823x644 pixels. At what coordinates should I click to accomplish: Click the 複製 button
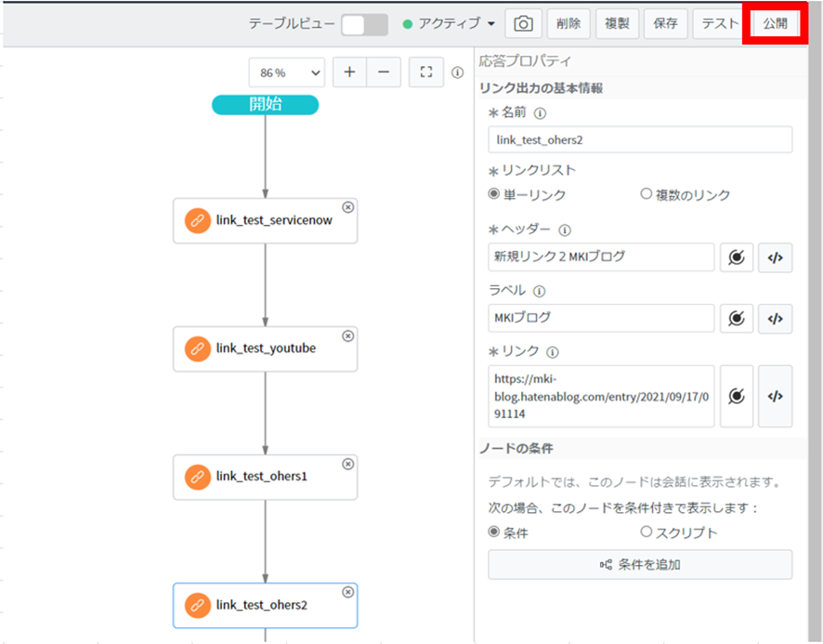(x=617, y=23)
